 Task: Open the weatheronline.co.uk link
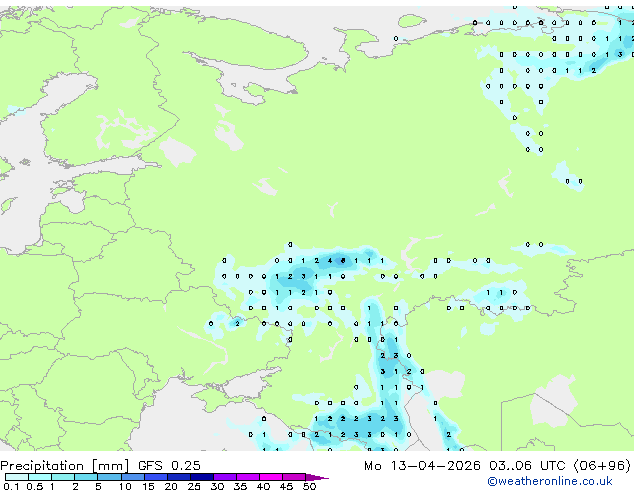[549, 481]
